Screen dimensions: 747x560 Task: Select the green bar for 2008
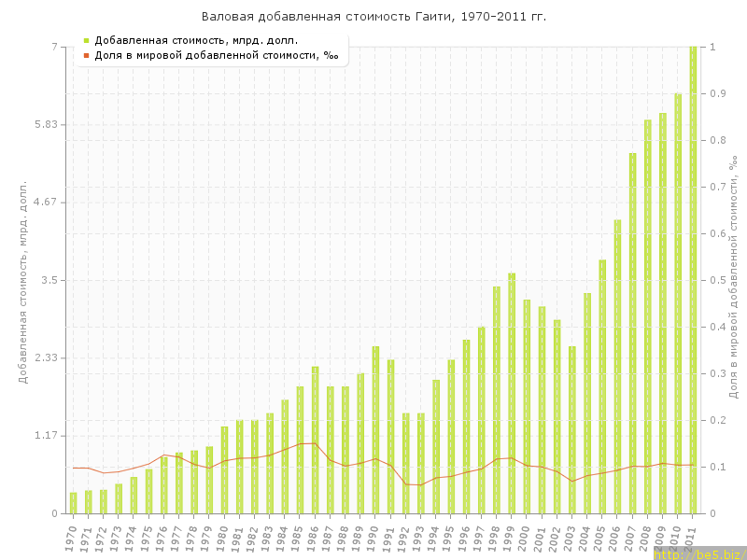[x=648, y=317]
